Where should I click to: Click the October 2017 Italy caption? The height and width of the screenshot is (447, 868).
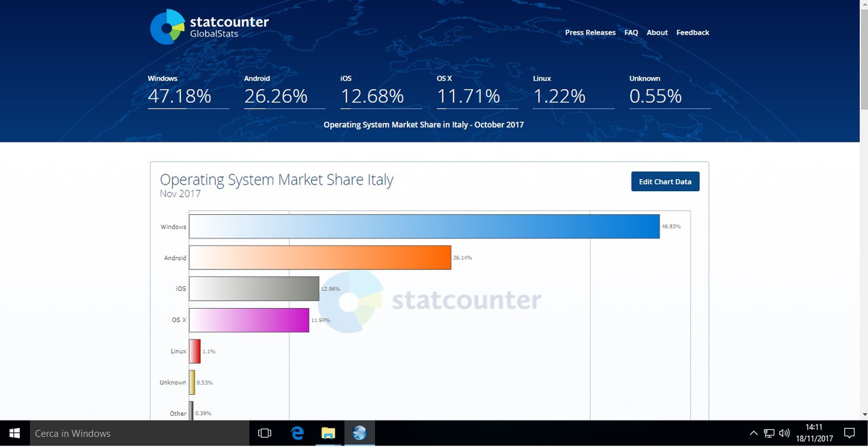[424, 125]
